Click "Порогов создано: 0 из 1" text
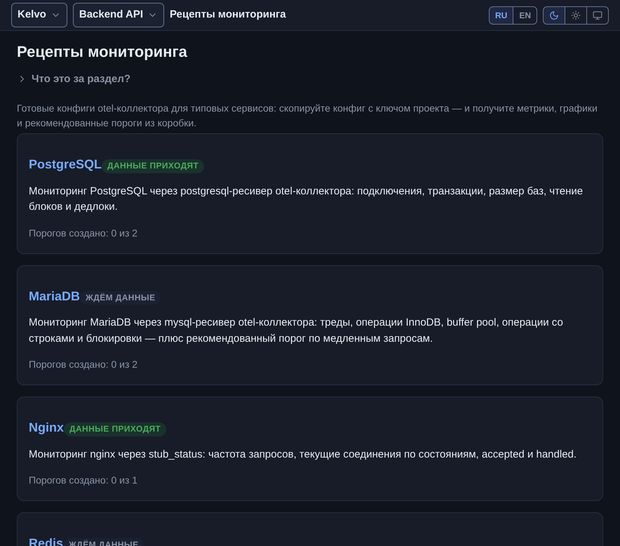620x546 pixels. (83, 480)
